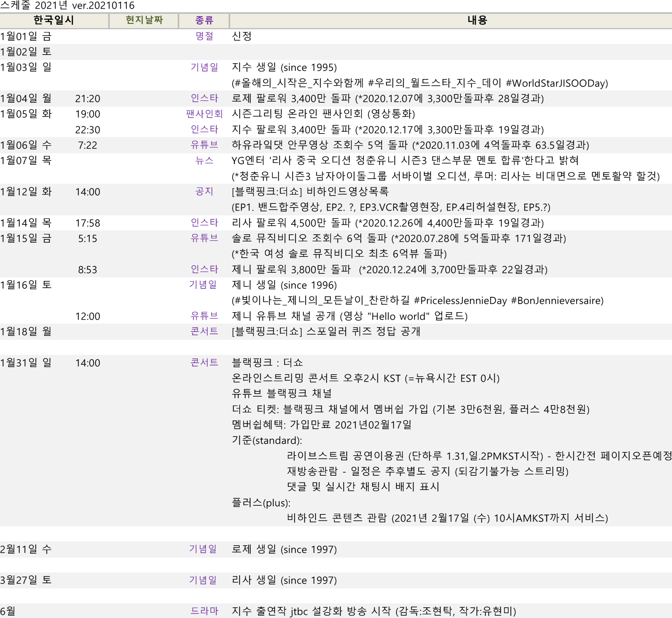Click the time cell 12:00
This screenshot has width=672, height=618.
tap(88, 316)
